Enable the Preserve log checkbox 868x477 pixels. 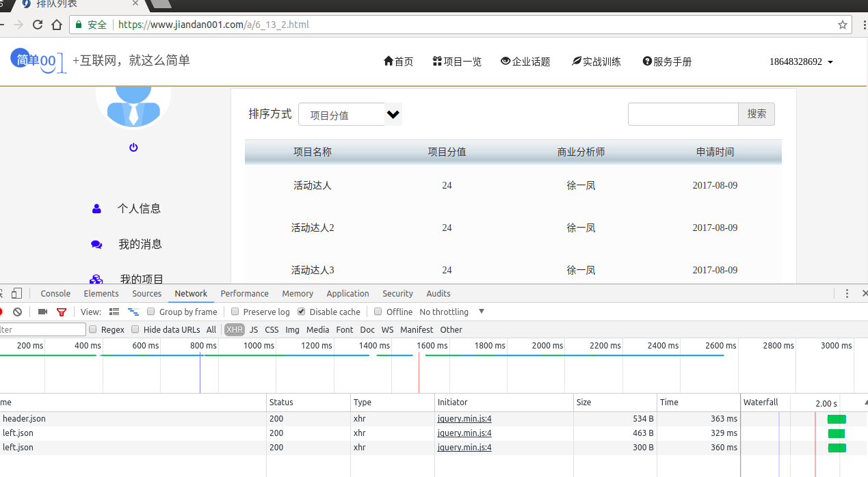[235, 312]
